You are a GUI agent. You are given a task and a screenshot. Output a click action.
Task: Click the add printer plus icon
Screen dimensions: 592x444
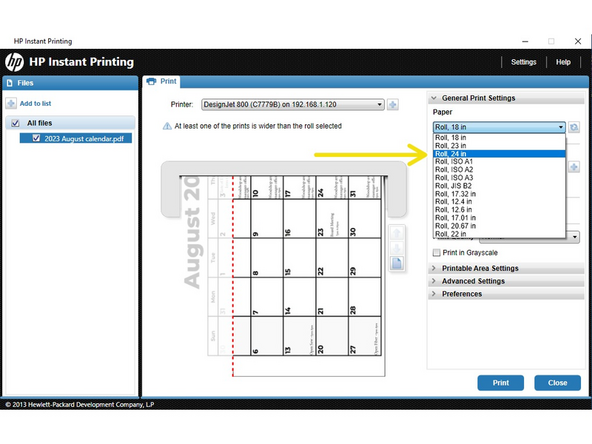tap(393, 105)
